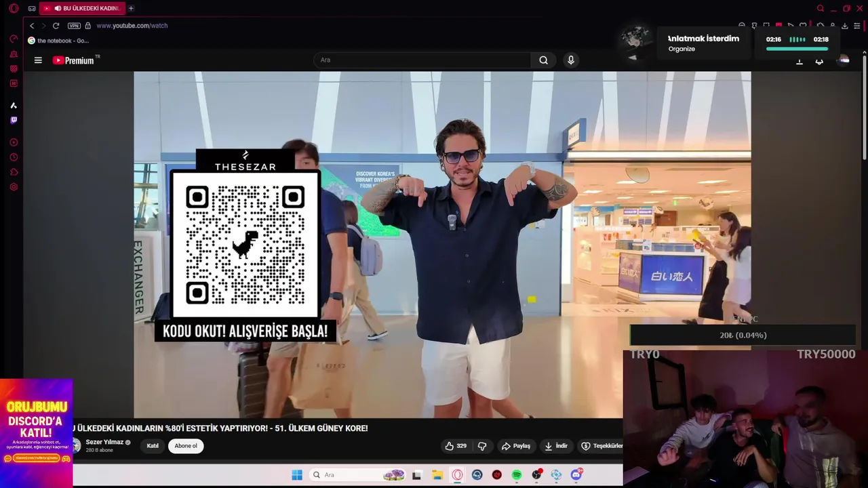Click the lock site info icon

point(87,26)
